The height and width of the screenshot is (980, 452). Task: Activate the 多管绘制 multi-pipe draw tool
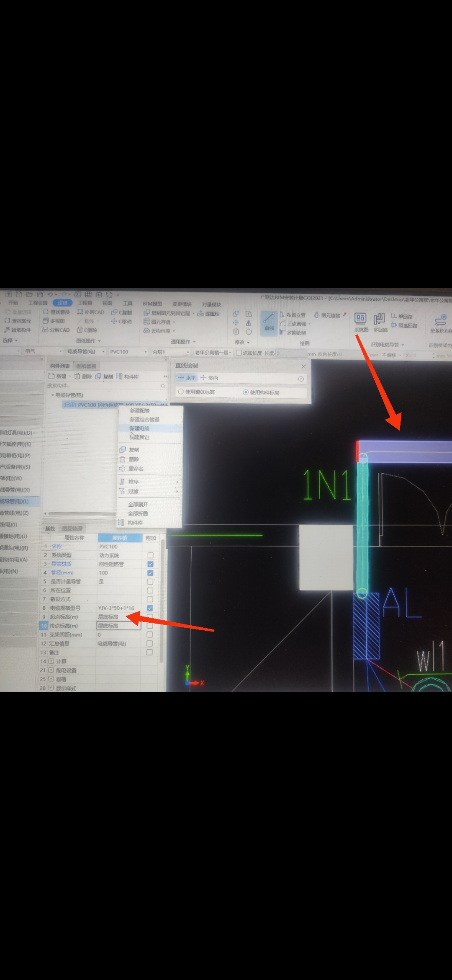(x=293, y=333)
